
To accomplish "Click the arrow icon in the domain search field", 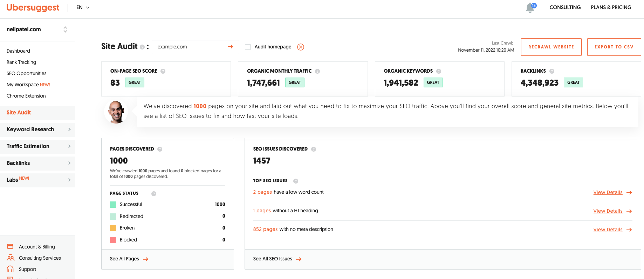I will tap(230, 47).
